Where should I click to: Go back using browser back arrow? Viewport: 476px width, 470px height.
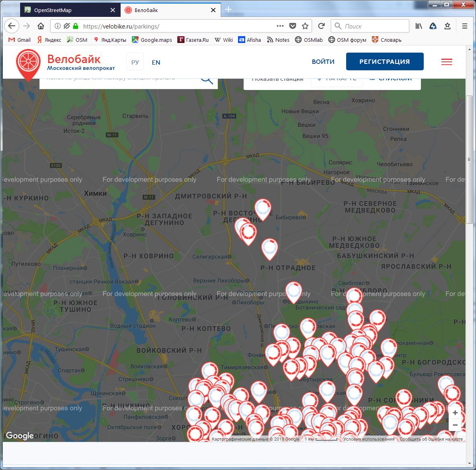pos(12,26)
